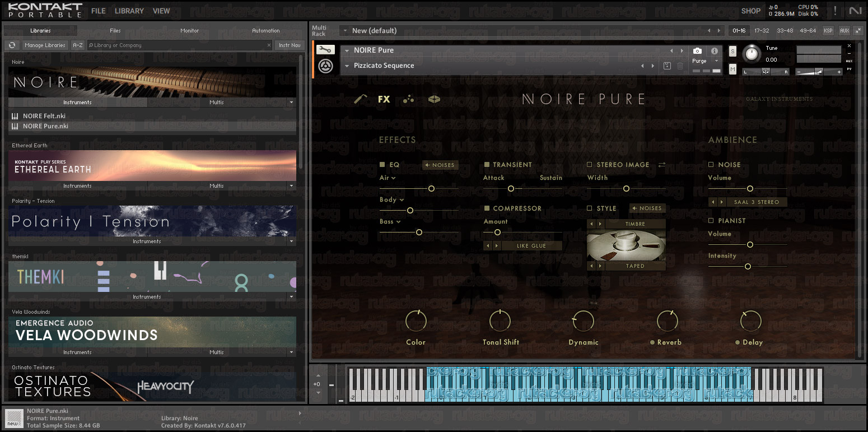Screen dimensions: 868x432
Task: Switch to the Files browser tab
Action: (x=115, y=31)
